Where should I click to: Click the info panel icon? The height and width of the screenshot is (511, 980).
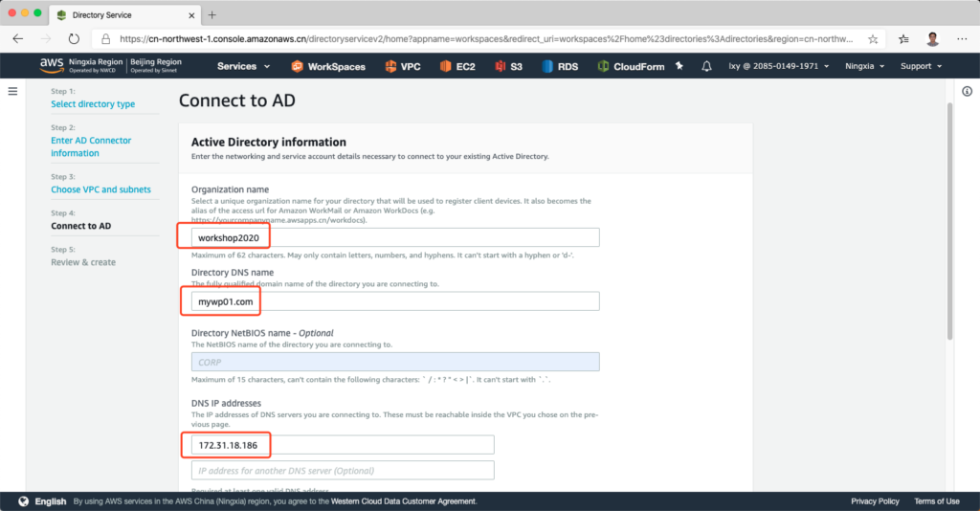tap(966, 91)
